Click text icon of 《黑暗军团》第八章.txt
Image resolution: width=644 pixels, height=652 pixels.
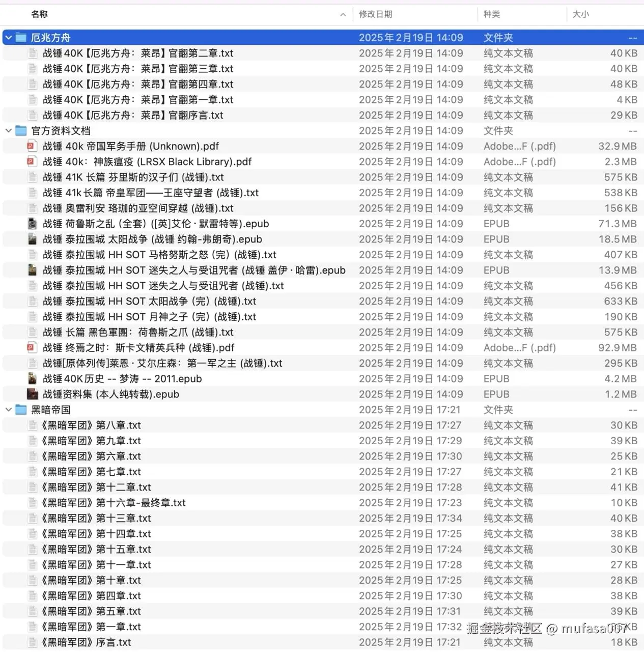(x=33, y=425)
